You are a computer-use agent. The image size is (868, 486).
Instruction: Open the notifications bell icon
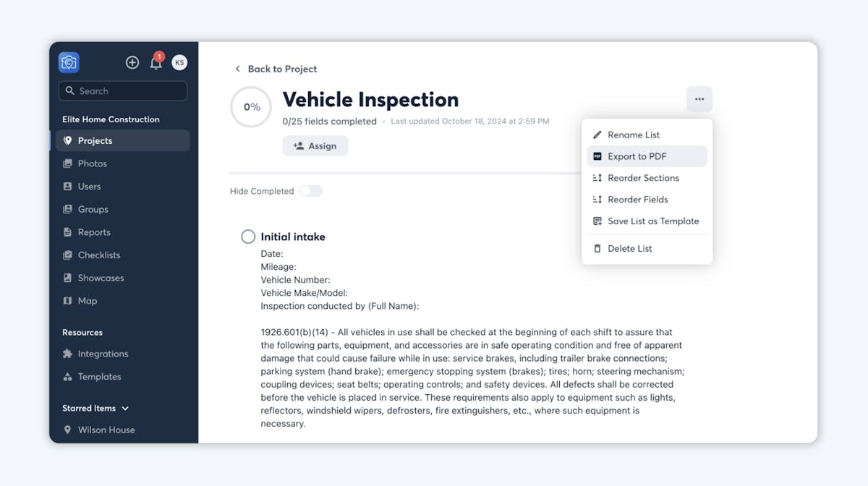(x=156, y=62)
